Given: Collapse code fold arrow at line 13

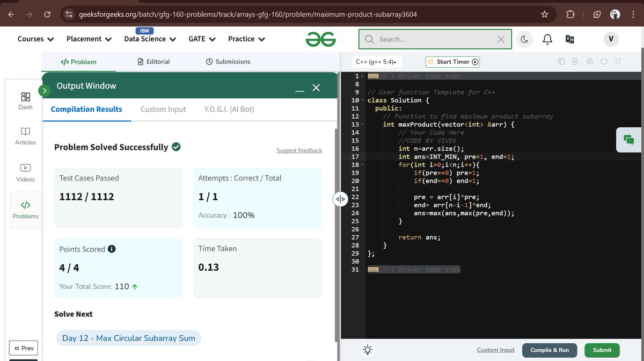Looking at the screenshot, I should click(x=363, y=125).
